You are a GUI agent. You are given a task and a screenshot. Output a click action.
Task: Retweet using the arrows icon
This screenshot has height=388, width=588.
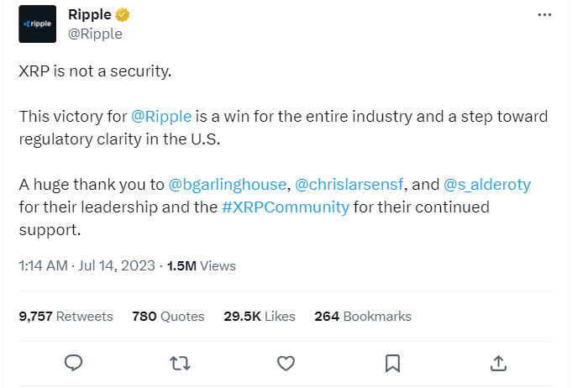click(180, 364)
